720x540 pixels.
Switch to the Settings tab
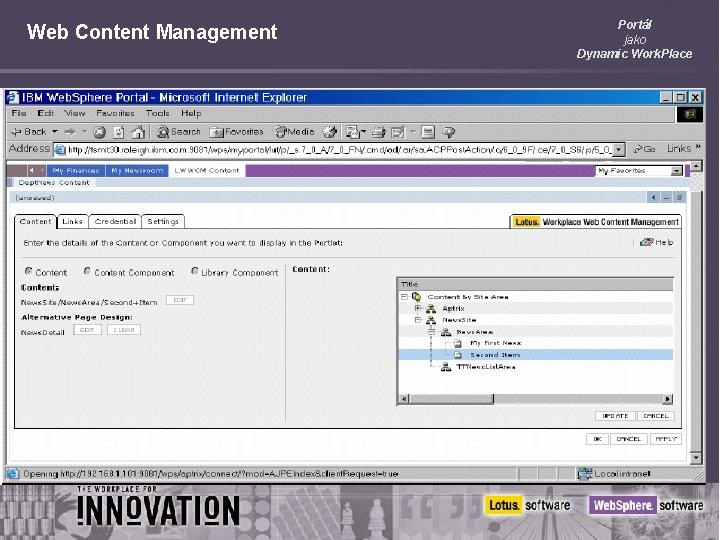pos(163,221)
